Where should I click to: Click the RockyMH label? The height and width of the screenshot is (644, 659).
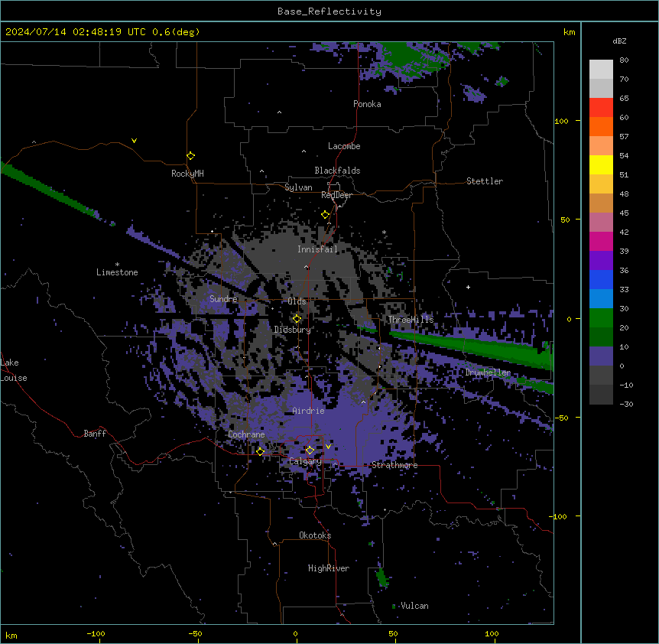pyautogui.click(x=187, y=173)
